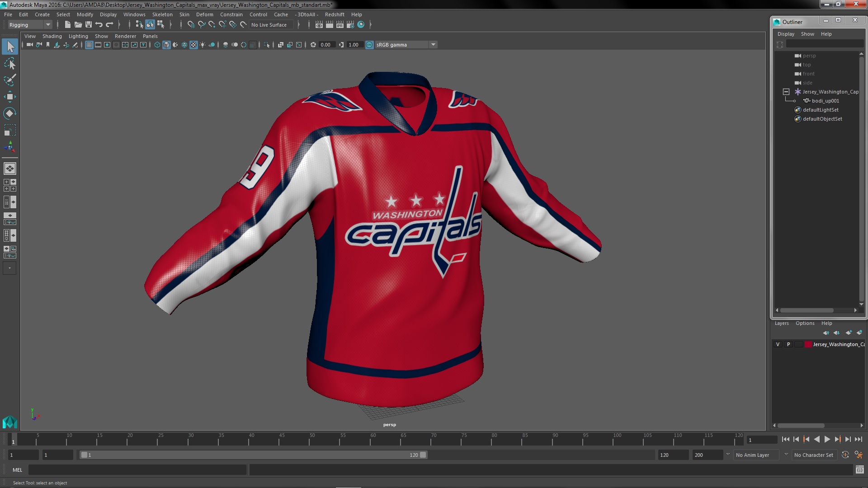868x488 pixels.
Task: Open the Skeleton menu
Action: point(162,14)
